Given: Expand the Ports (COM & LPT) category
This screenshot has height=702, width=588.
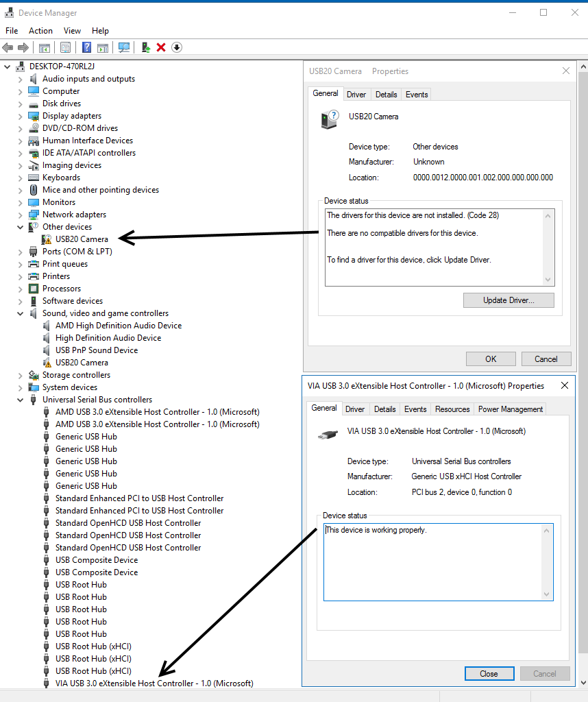Looking at the screenshot, I should coord(20,252).
